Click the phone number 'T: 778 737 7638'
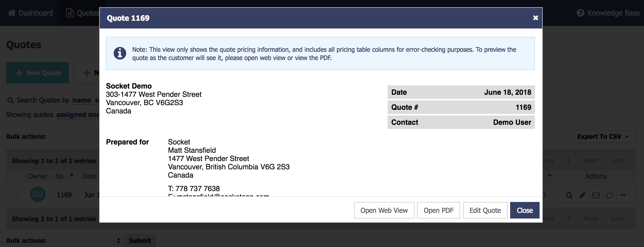This screenshot has height=247, width=644. [x=194, y=188]
